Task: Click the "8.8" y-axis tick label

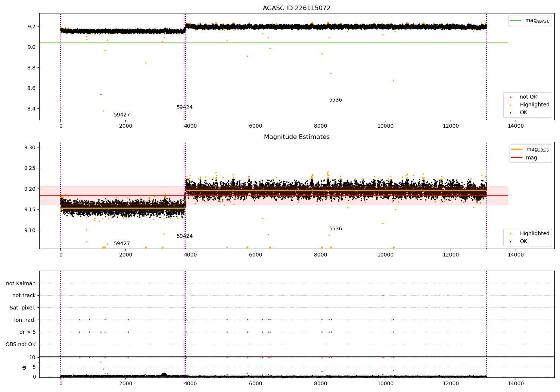Action: coord(31,68)
